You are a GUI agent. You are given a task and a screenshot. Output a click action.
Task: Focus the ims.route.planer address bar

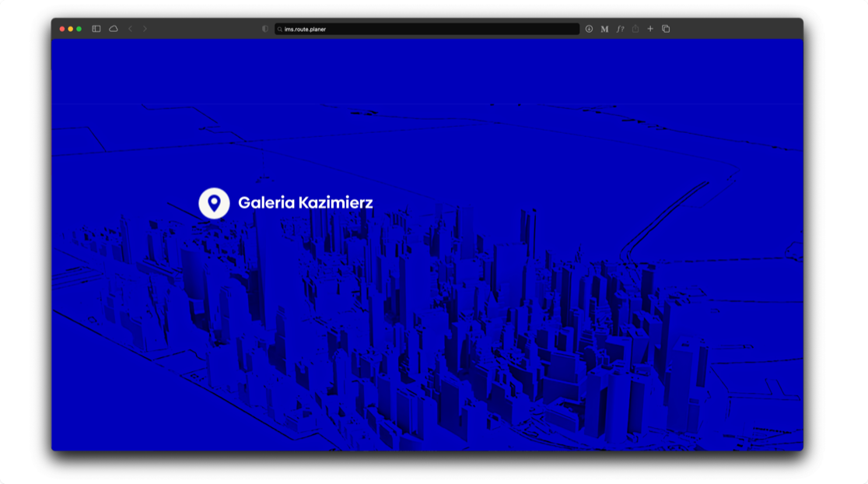pos(427,29)
